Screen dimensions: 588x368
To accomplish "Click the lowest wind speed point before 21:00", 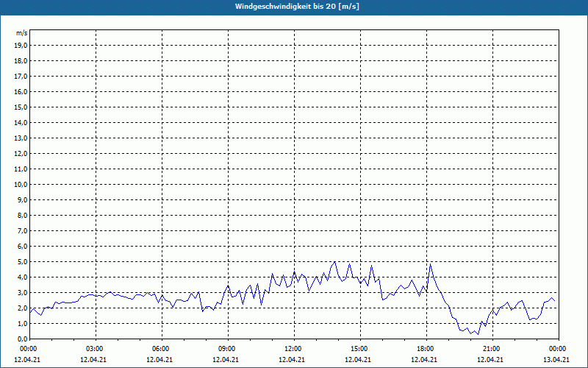I will pos(478,334).
